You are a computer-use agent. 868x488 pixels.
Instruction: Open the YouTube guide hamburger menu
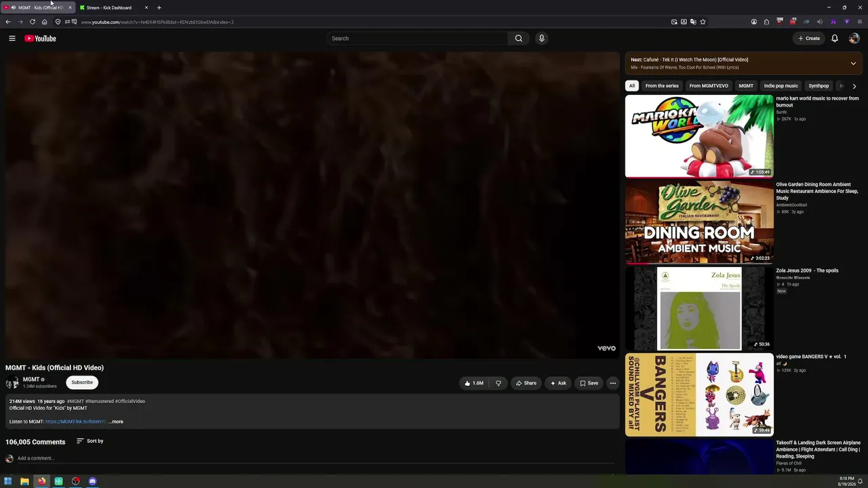pyautogui.click(x=12, y=39)
